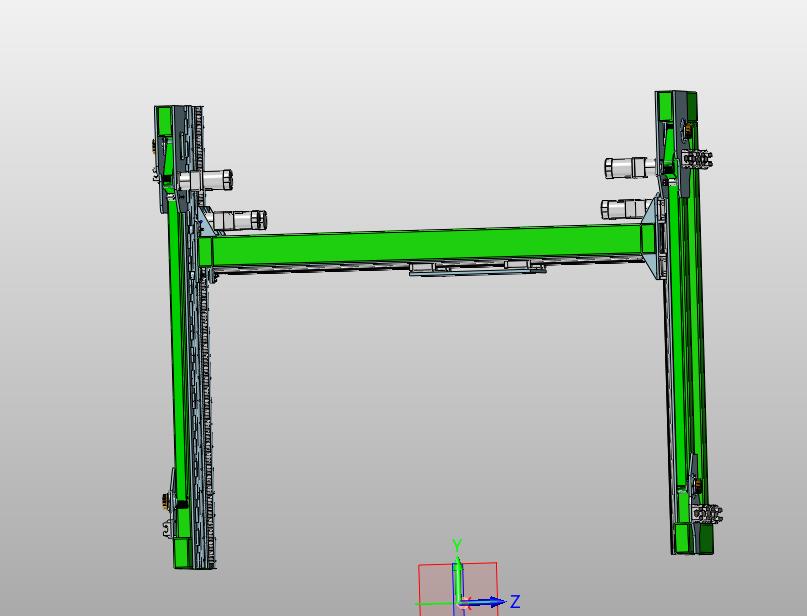The width and height of the screenshot is (807, 616).
Task: Select the bolted bracket at right column top
Action: [697, 159]
